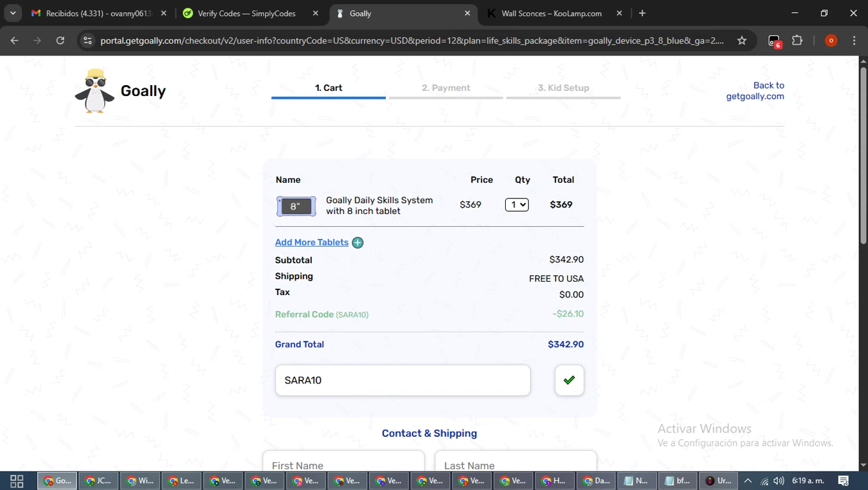Open the network wifi tray icon
This screenshot has width=868, height=490.
coord(764,481)
